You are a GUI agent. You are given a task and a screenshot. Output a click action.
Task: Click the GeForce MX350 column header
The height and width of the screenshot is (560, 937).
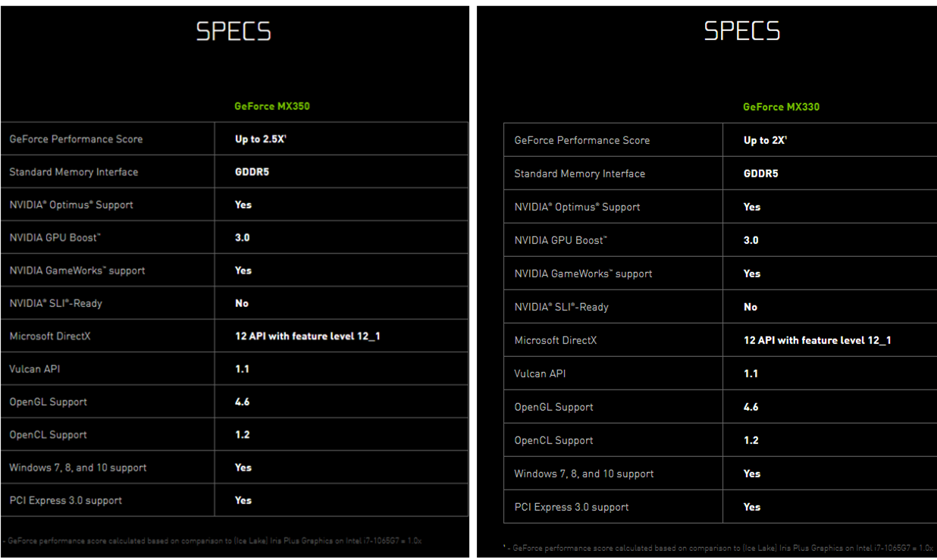tap(271, 106)
